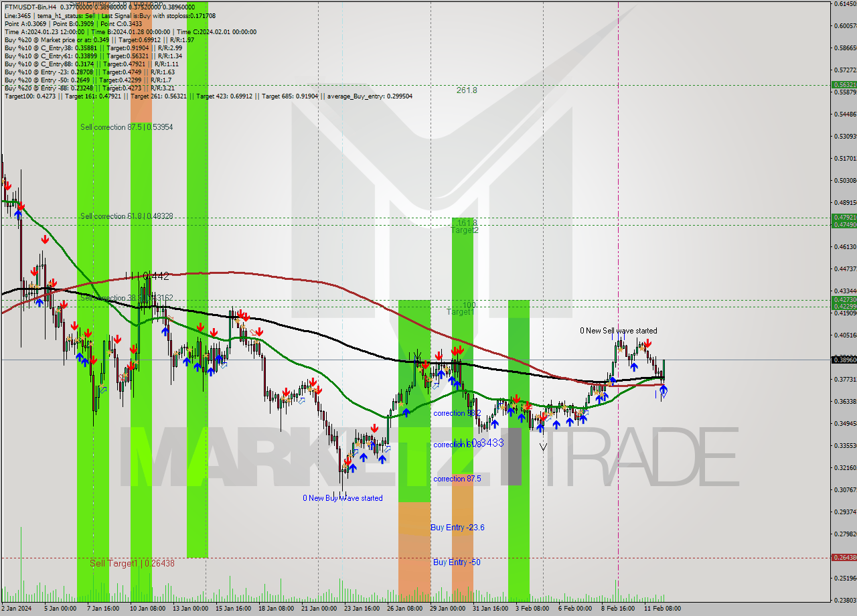Click 0.46130 on the price axis
Screen dimensions: 857x616
(x=845, y=246)
